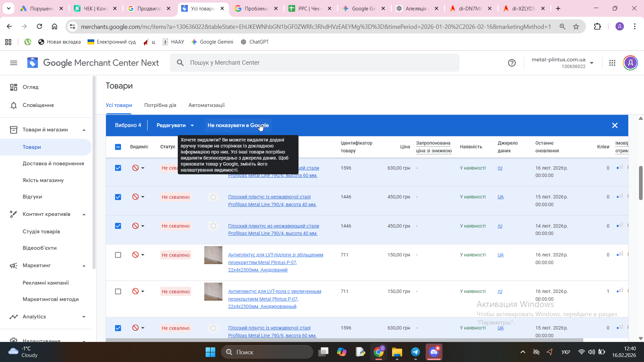The height and width of the screenshot is (362, 644).
Task: Open Telegram from the taskbar
Action: pyautogui.click(x=415, y=352)
